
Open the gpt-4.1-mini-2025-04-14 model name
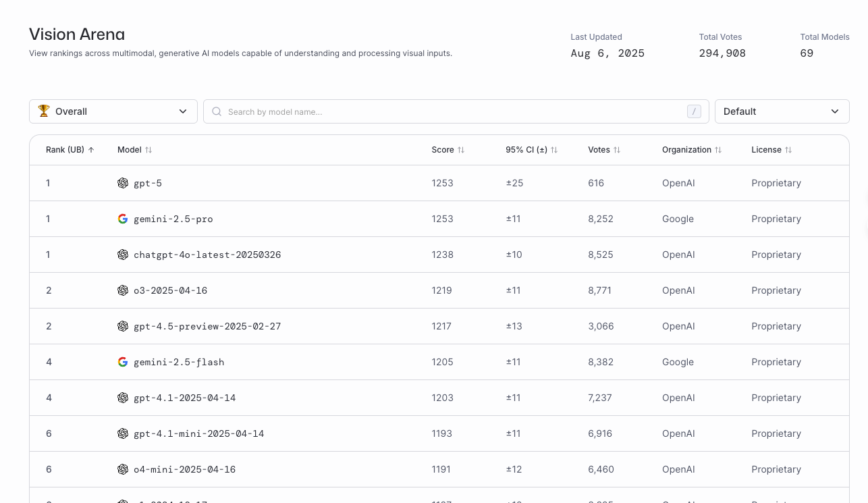click(199, 433)
